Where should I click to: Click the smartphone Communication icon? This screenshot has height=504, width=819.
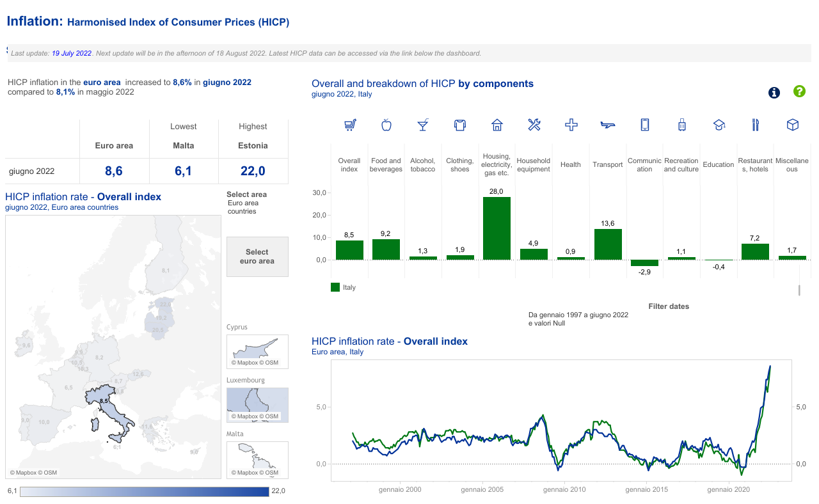click(x=644, y=125)
